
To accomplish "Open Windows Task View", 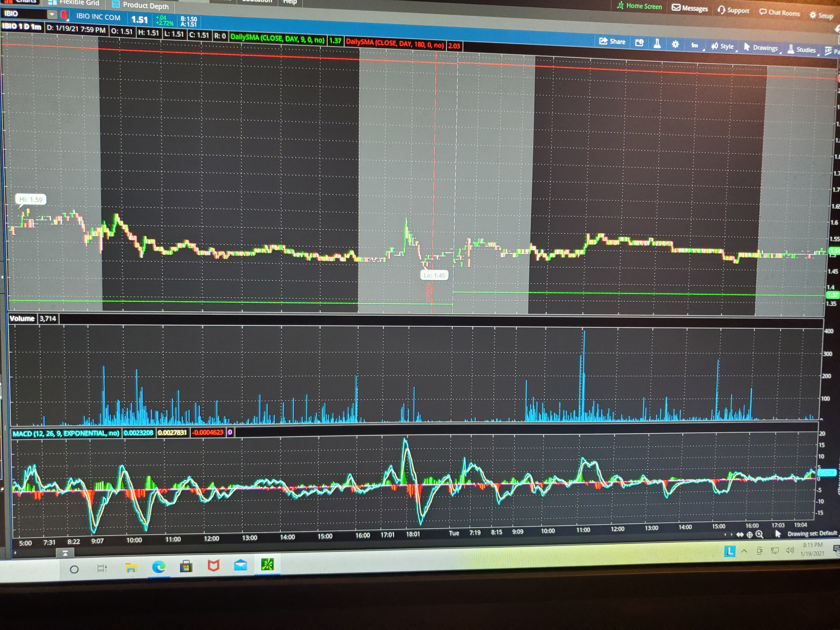I will pos(102,569).
